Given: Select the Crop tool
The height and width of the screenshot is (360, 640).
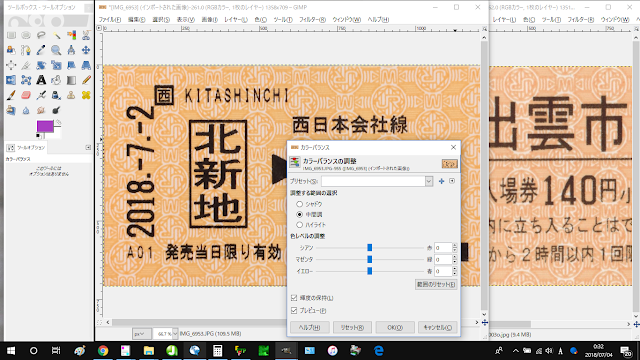Looking at the screenshot, I should (26, 65).
